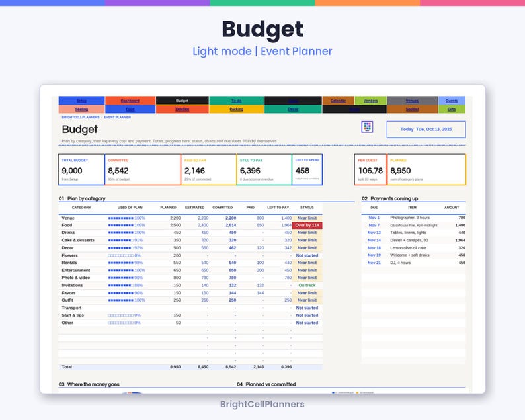This screenshot has height=420, width=525.
Task: Select Rentals left to pay 440
Action: (x=288, y=263)
